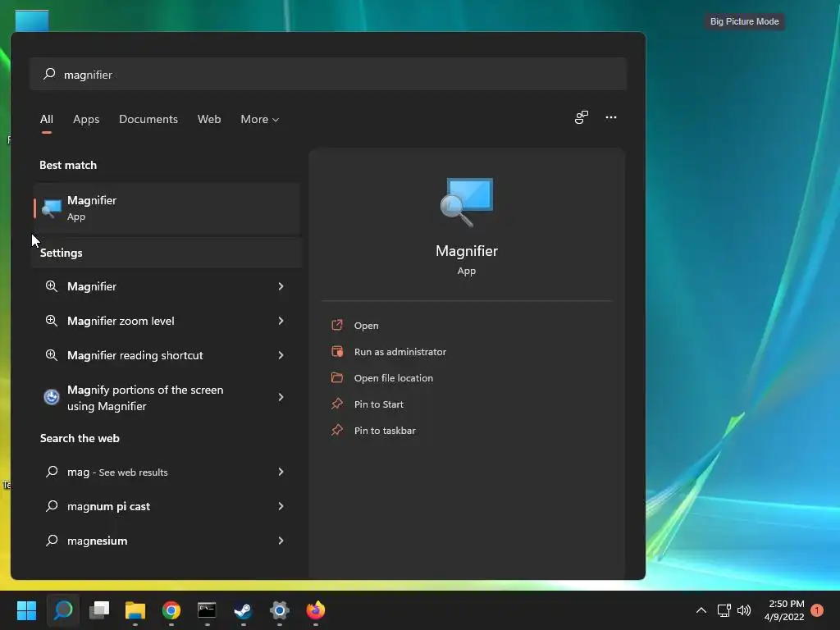840x630 pixels.
Task: Expand the Magnifier reading shortcut chevron
Action: tap(281, 355)
